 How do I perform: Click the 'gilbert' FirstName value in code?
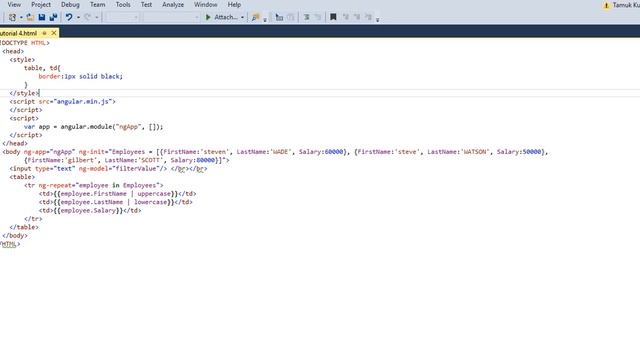pyautogui.click(x=81, y=160)
